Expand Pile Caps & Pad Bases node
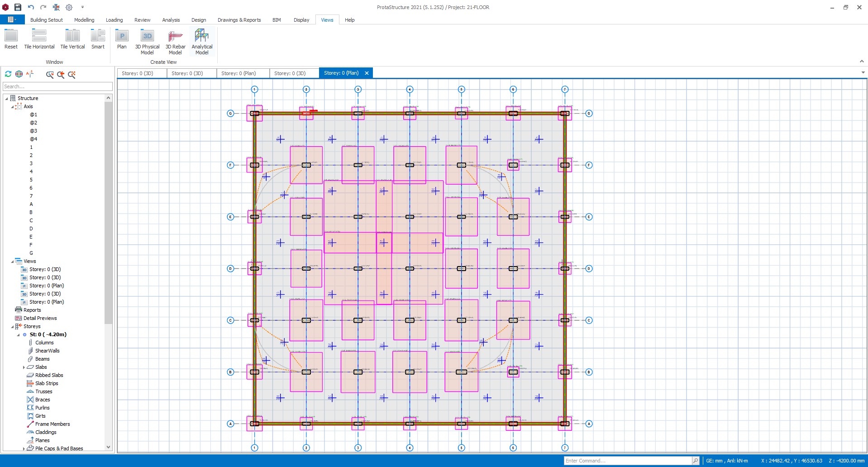 (x=24, y=449)
